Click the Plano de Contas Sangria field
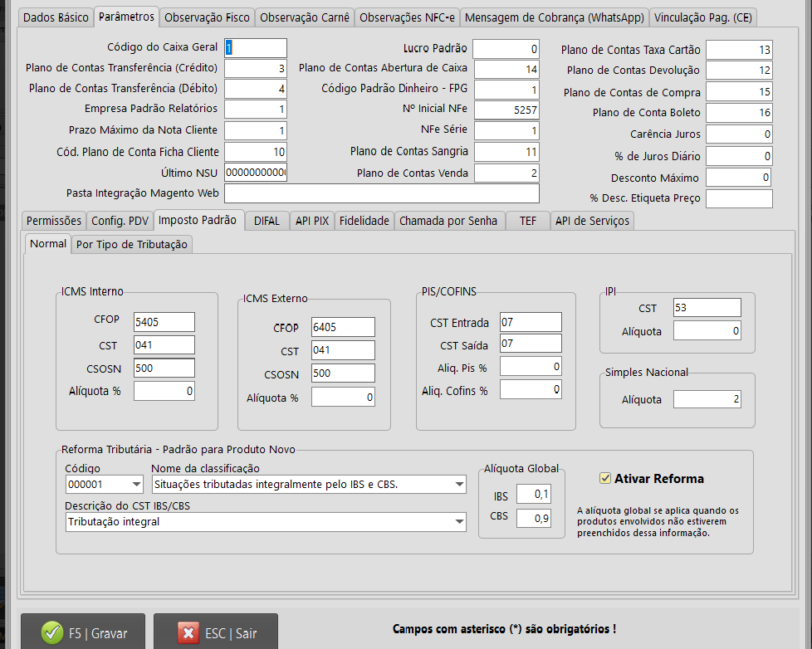 [506, 152]
